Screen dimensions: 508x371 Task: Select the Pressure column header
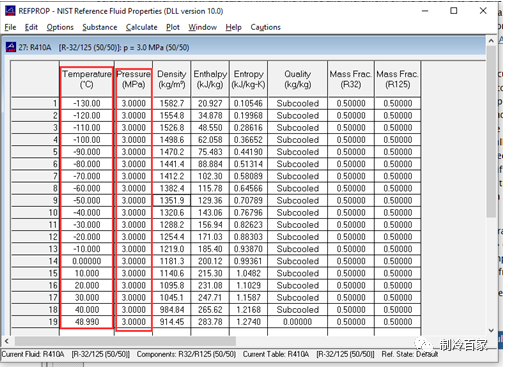133,79
